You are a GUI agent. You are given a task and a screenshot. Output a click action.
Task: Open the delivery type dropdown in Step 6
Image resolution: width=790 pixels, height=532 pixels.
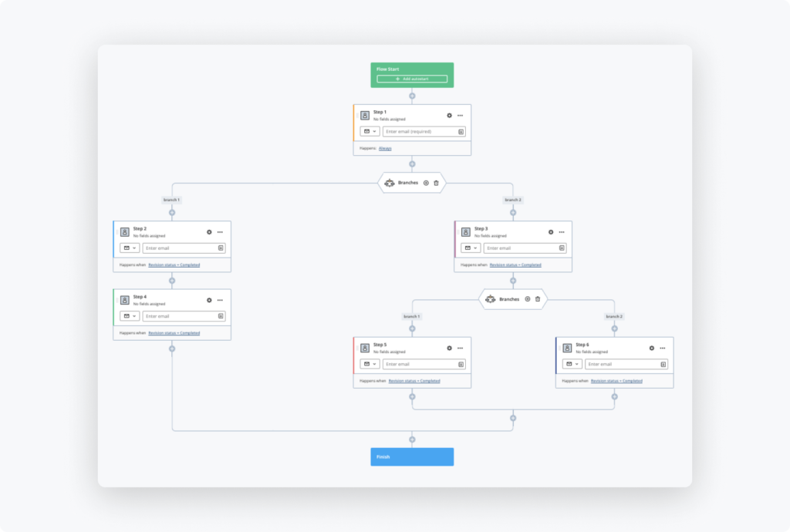click(x=572, y=364)
